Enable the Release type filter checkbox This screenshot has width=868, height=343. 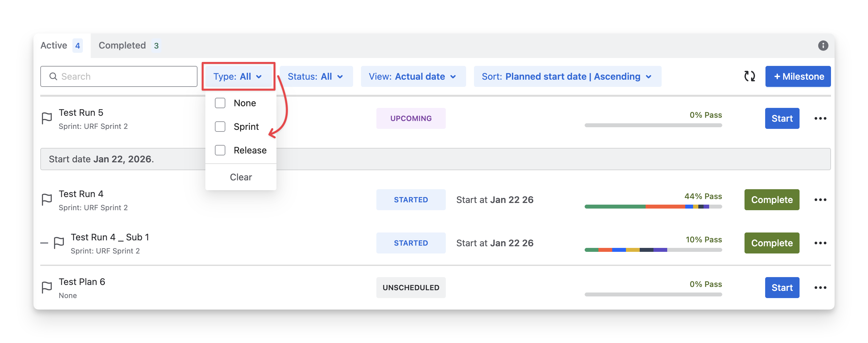tap(220, 150)
